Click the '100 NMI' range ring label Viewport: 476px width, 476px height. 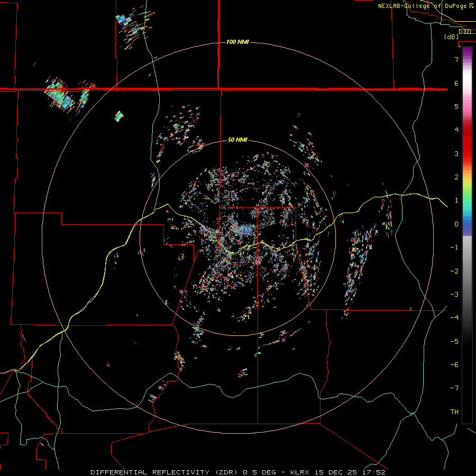pyautogui.click(x=237, y=42)
